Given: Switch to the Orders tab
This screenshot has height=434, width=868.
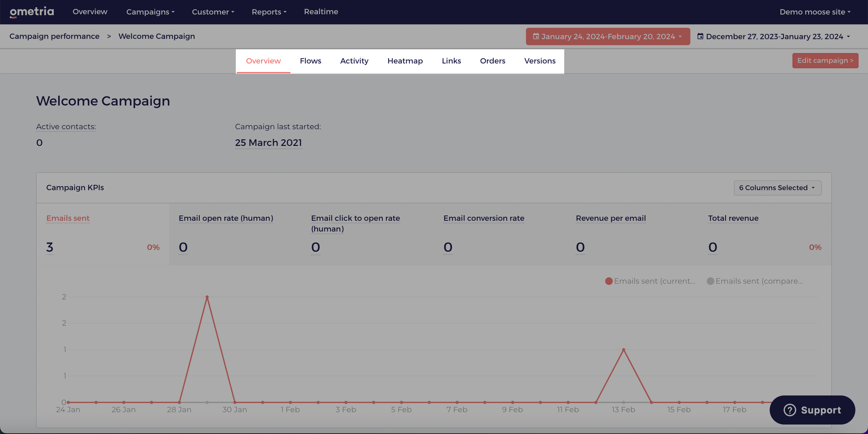Looking at the screenshot, I should point(492,61).
